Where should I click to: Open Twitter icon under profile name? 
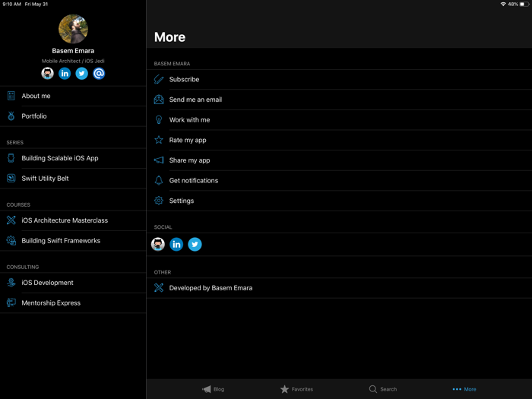[82, 73]
